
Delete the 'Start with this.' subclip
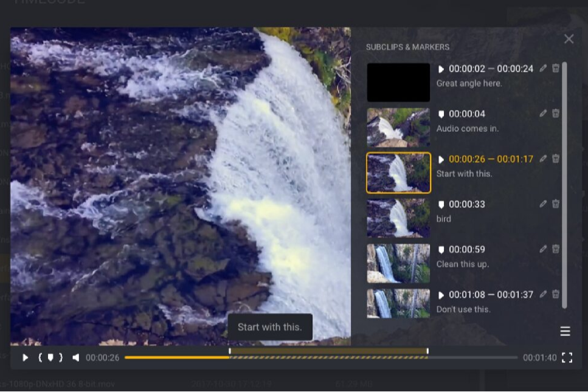tap(556, 159)
